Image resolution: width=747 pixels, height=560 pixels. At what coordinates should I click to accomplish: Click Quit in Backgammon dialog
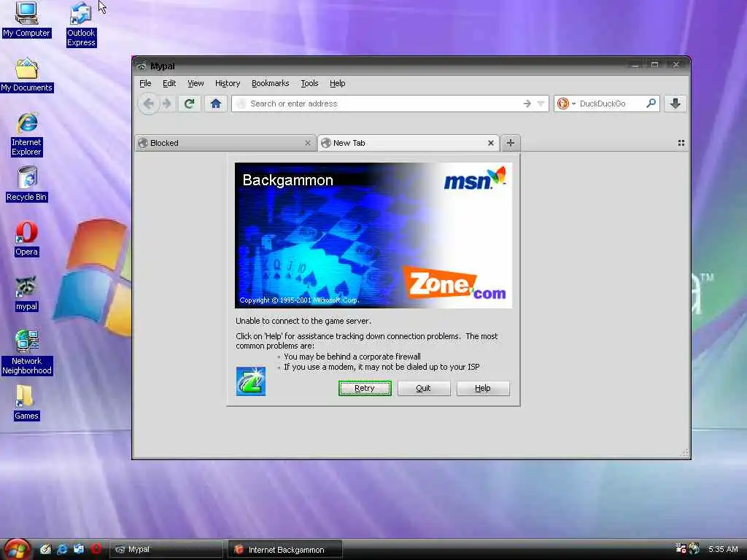tap(423, 388)
